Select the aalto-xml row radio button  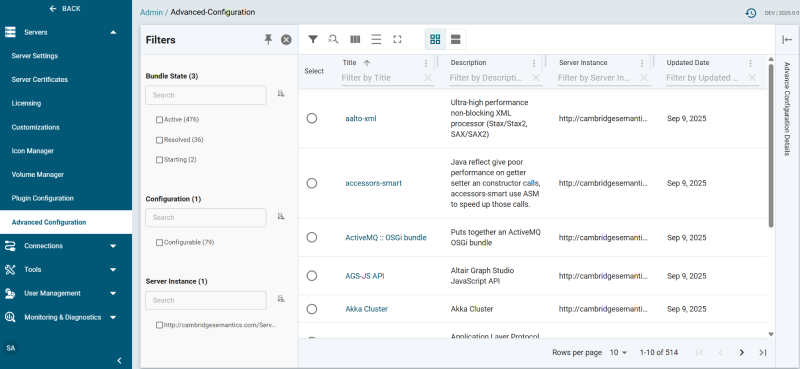pos(312,118)
